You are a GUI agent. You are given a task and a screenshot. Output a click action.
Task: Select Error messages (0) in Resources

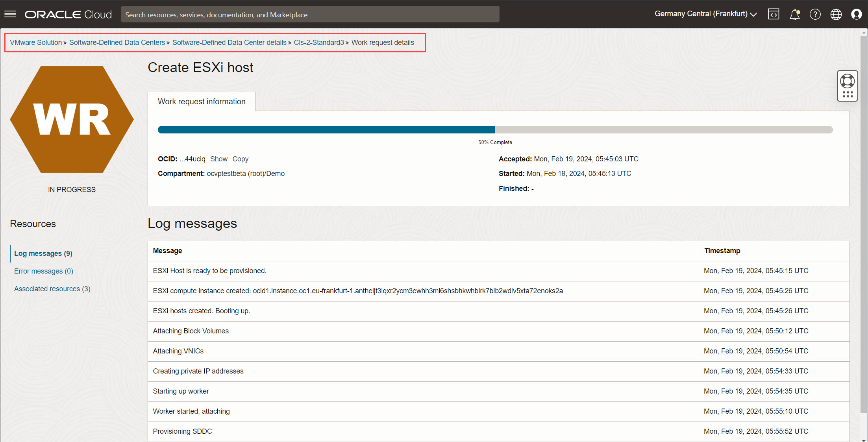[x=44, y=271]
